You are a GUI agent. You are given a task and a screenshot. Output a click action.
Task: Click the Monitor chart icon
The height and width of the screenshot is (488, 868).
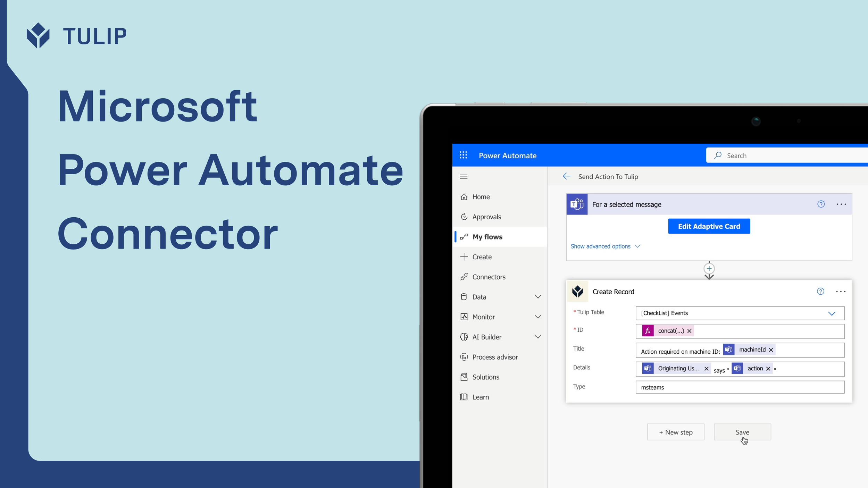click(464, 317)
